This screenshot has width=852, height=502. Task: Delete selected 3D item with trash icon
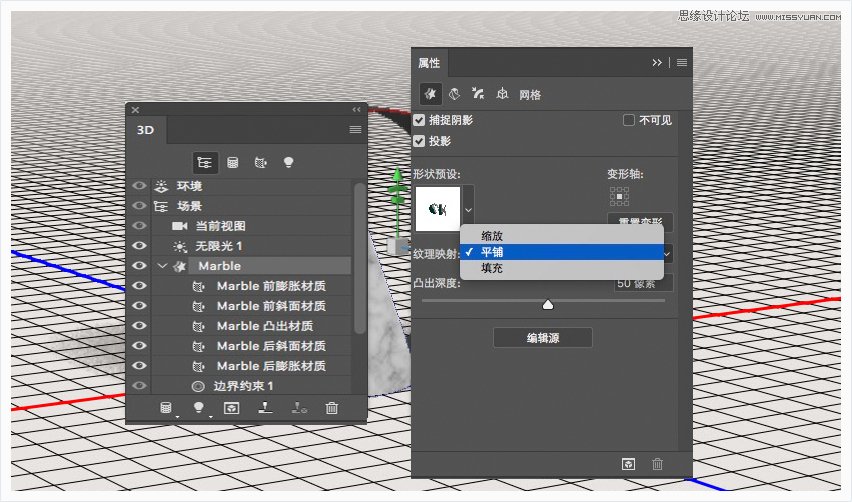pyautogui.click(x=331, y=407)
